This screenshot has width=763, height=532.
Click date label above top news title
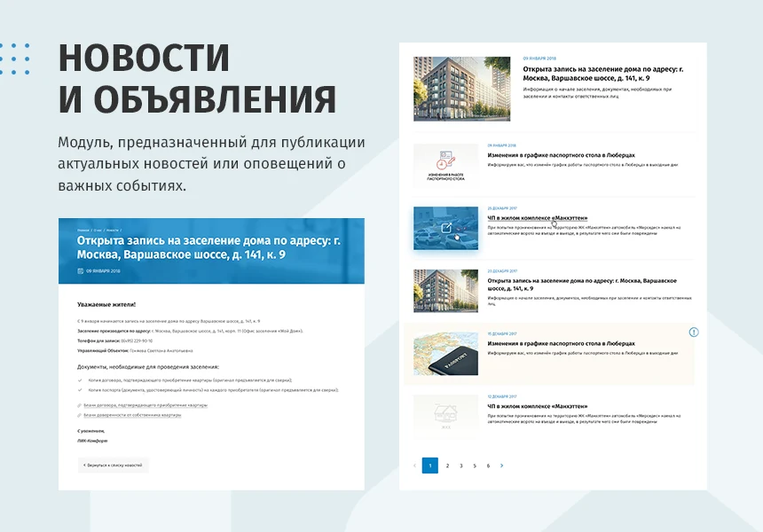539,59
